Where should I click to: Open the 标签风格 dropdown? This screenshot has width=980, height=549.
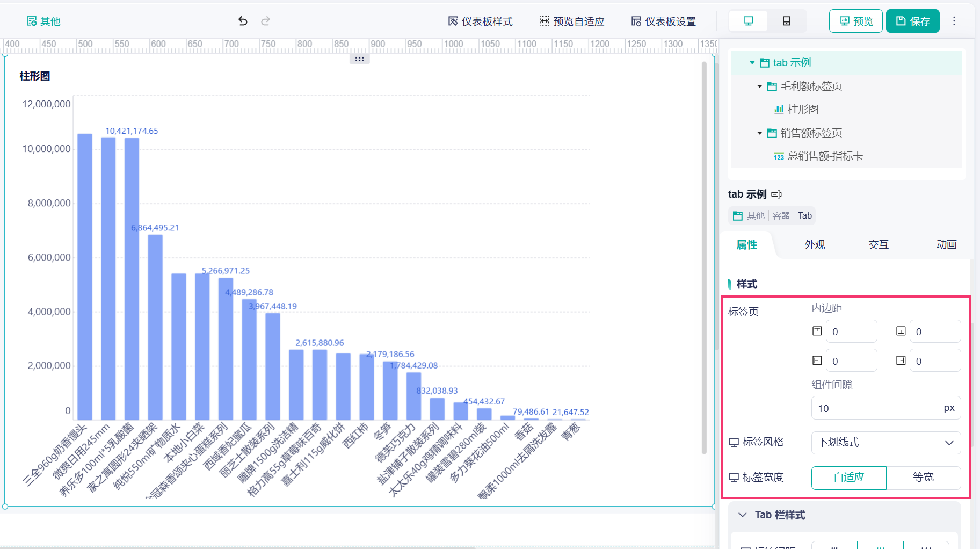pos(886,443)
